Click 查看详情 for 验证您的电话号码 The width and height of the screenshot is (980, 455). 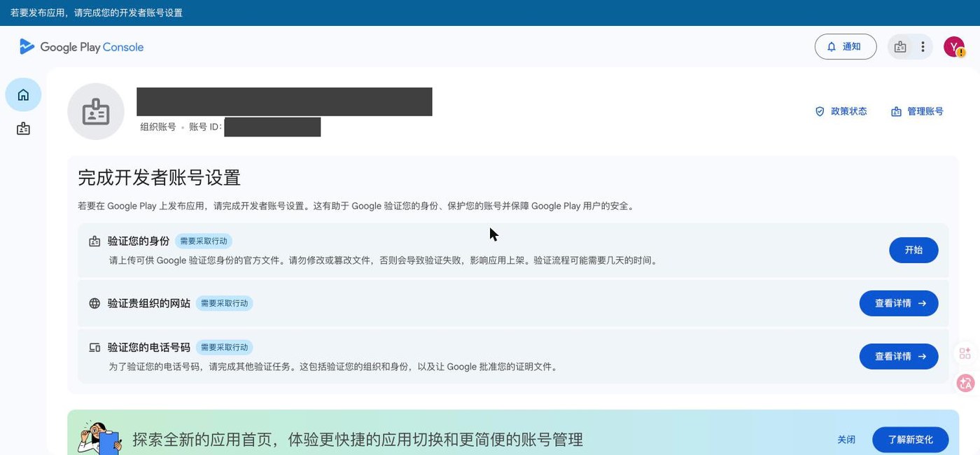899,356
